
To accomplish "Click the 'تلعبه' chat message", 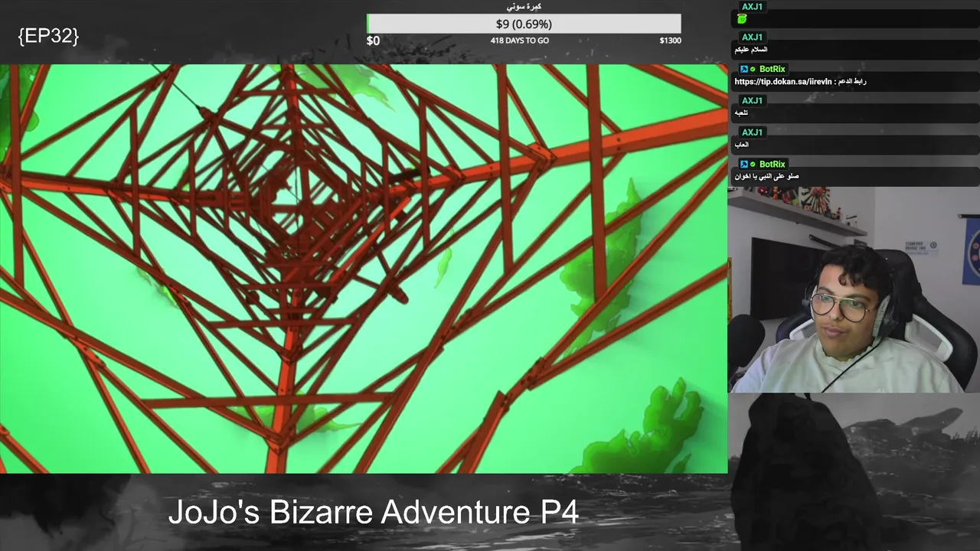I will (741, 113).
